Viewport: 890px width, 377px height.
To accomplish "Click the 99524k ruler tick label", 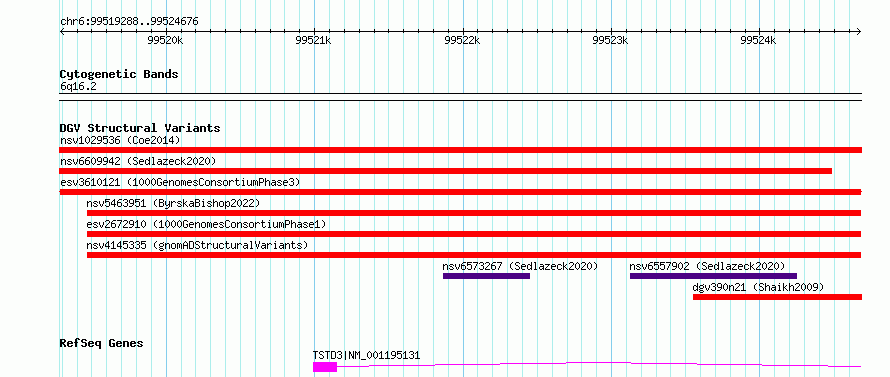I will tap(759, 40).
